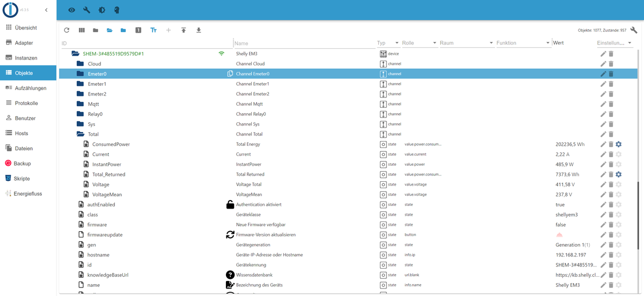Click the Current value 2,22 A
The width and height of the screenshot is (644, 296).
[563, 154]
